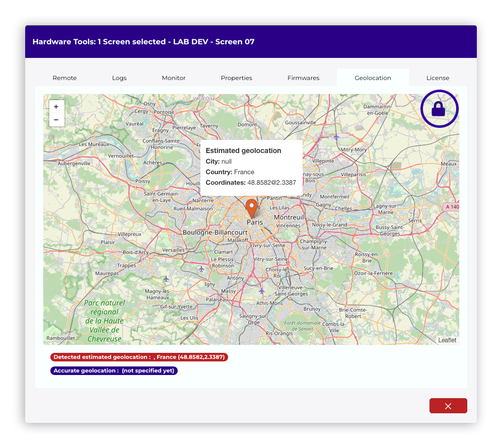Zoom in on the map
Viewport: 502px width, 448px height.
coord(56,107)
